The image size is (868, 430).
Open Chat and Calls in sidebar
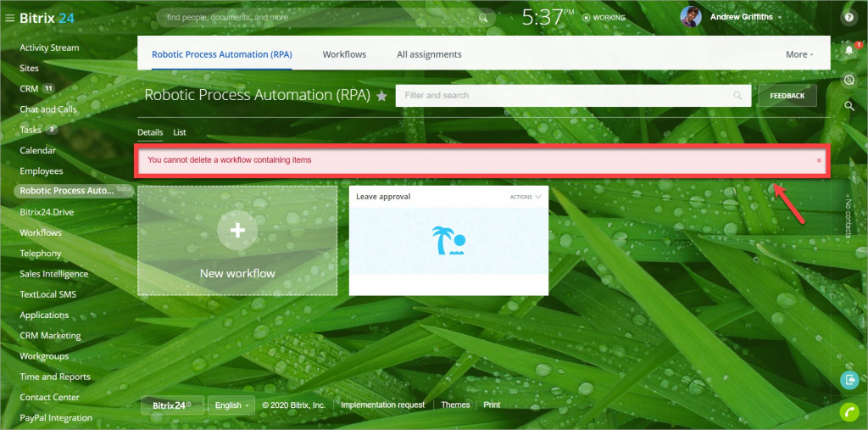[x=48, y=109]
